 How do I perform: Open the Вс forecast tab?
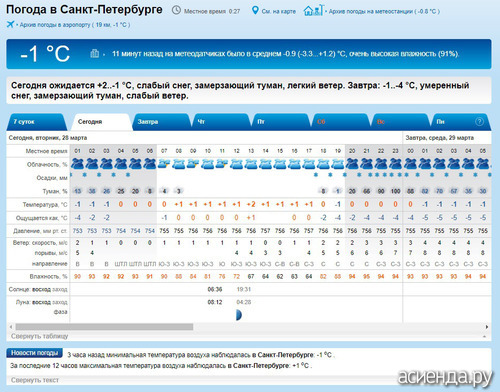(401, 122)
